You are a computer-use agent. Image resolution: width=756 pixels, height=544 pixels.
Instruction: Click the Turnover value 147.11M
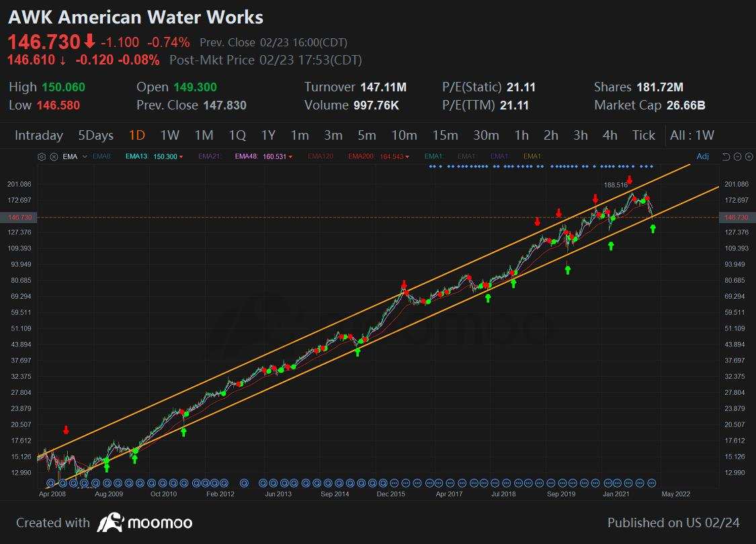click(383, 87)
